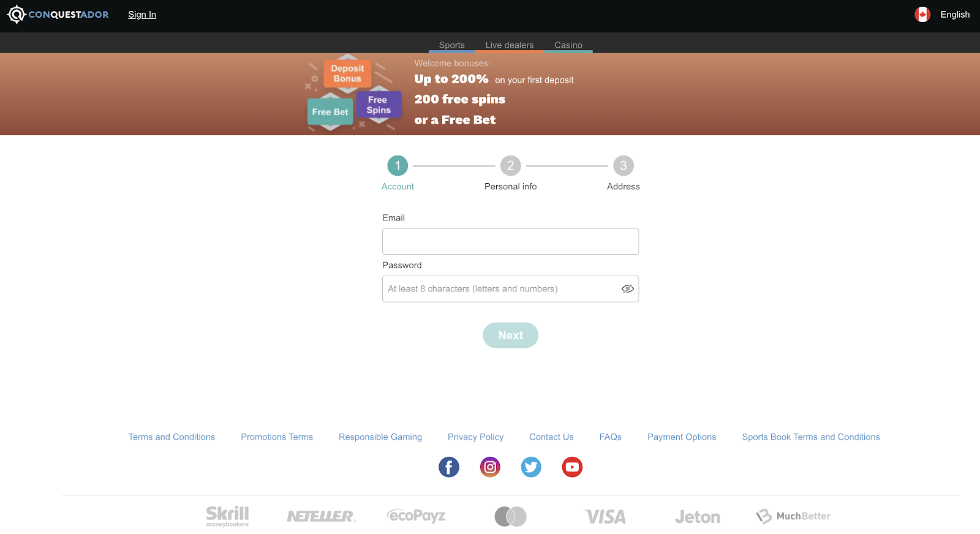Open Promotions Terms link

pos(277,437)
